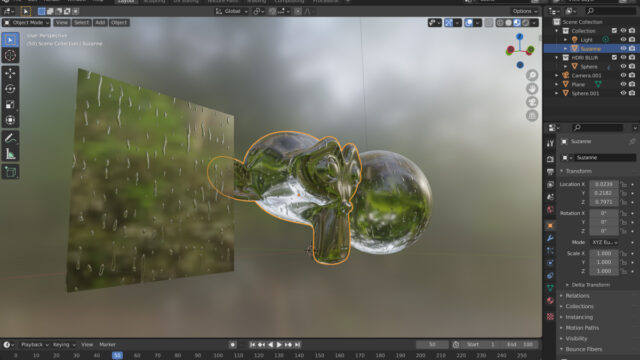Screen dimensions: 640x360
Task: Jump to the timeline end frame
Action: [298, 344]
